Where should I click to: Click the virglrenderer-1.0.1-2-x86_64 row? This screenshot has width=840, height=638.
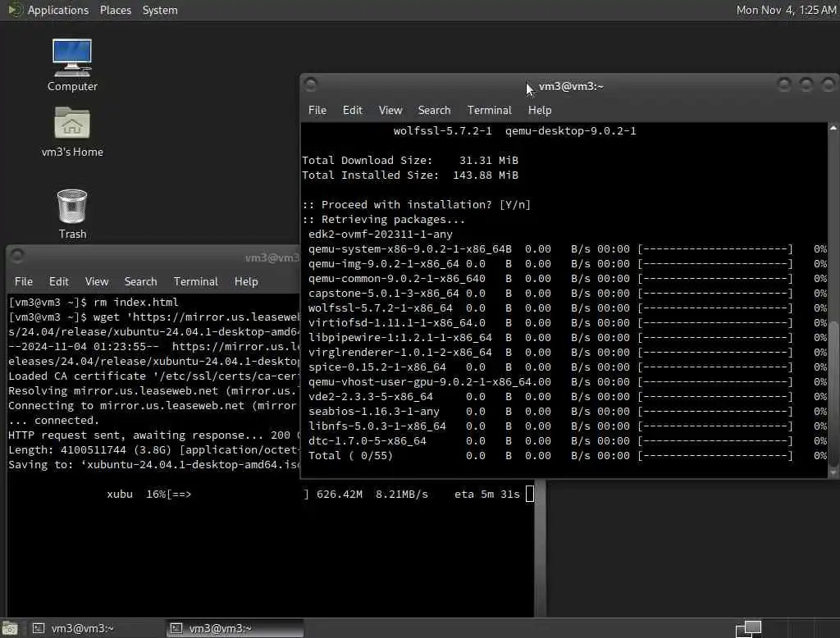568,353
